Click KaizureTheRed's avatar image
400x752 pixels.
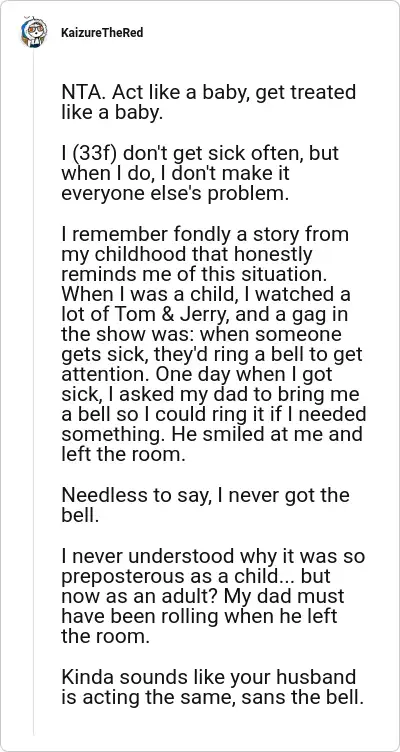[x=34, y=33]
